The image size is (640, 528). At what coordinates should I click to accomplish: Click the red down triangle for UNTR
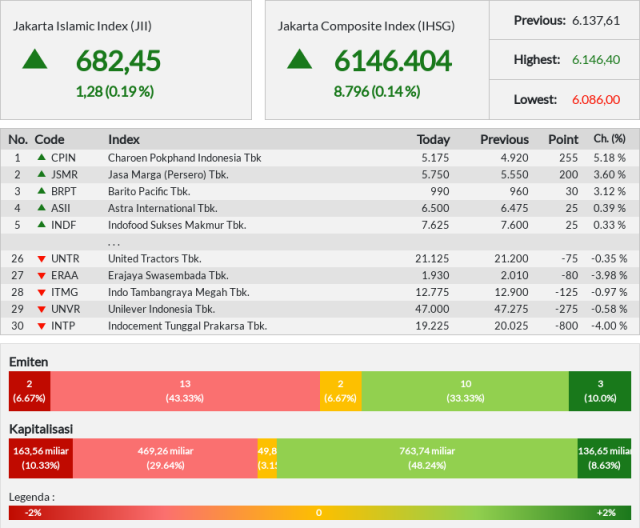pyautogui.click(x=41, y=259)
